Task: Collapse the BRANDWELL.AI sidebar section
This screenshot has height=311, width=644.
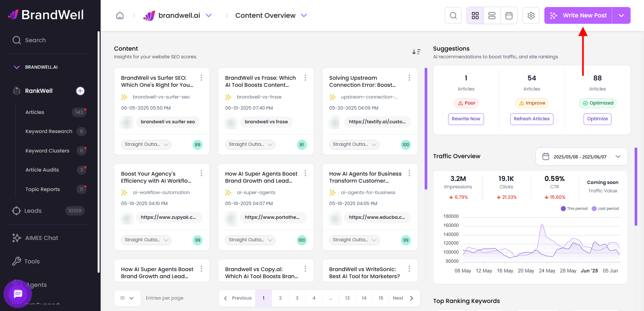Action: pos(16,67)
